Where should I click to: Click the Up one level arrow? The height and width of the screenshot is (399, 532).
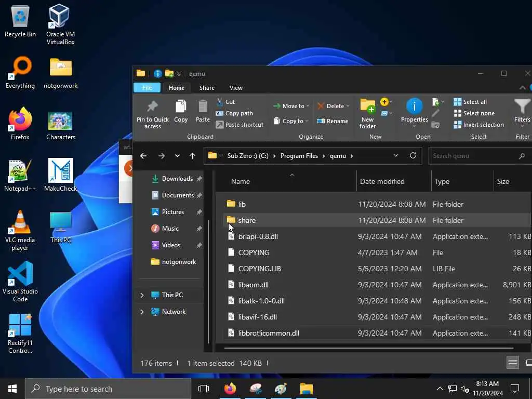192,156
